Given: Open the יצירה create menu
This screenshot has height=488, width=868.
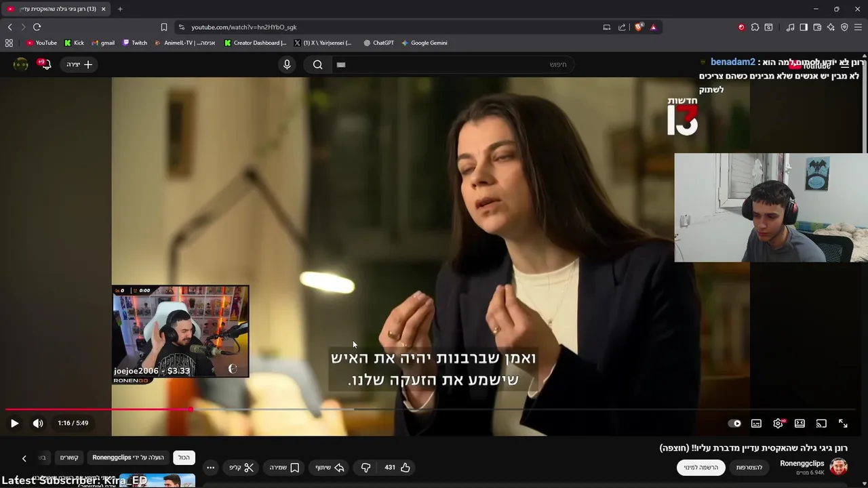Looking at the screenshot, I should (79, 64).
